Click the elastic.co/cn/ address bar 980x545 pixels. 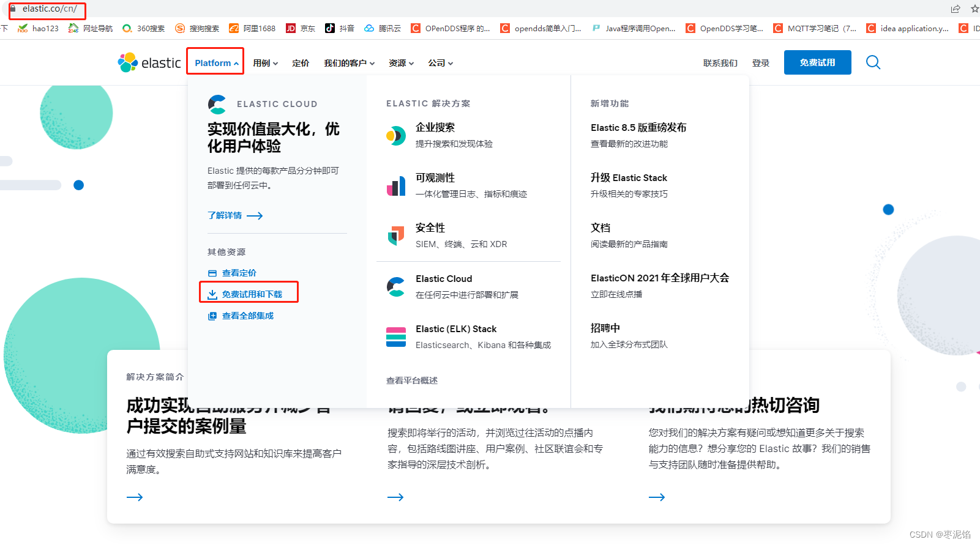(50, 9)
